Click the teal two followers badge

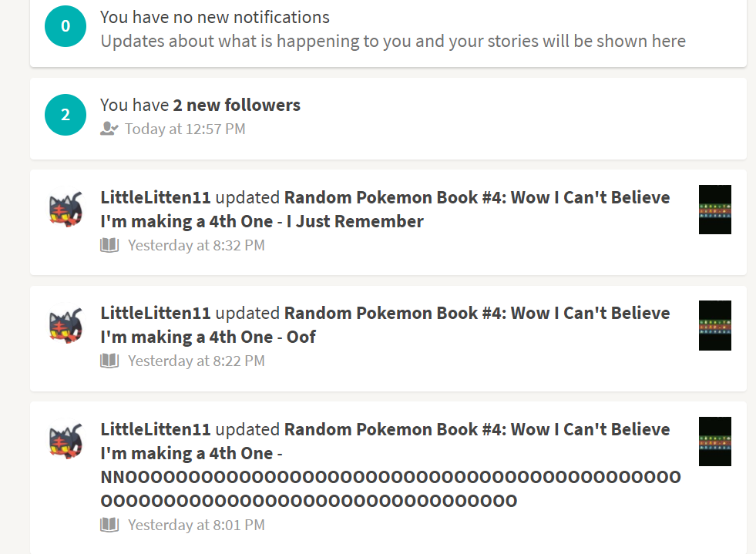(66, 115)
